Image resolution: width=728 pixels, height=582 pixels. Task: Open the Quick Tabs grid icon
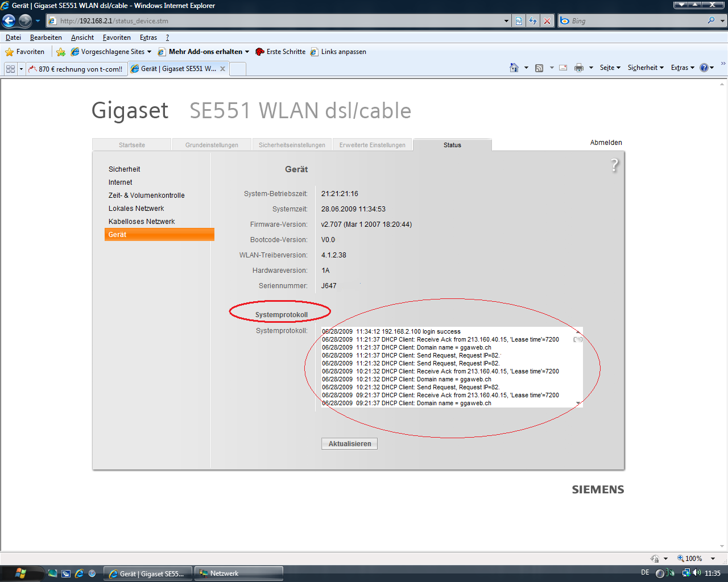[10, 69]
